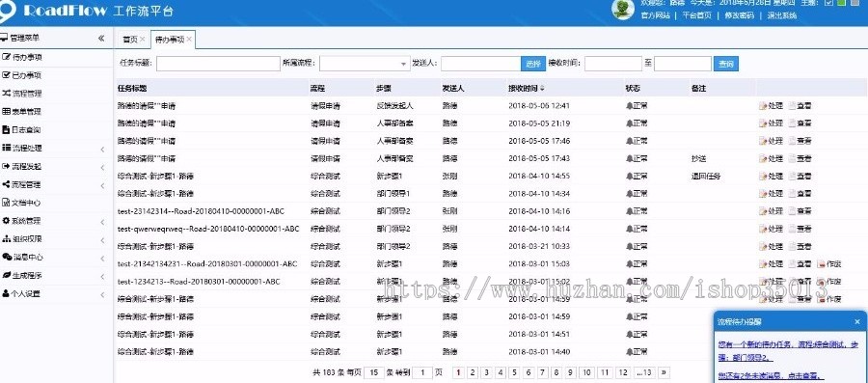This screenshot has width=868, height=383.
Task: Select the test-qwerweqrweq--Road-20180410-00000001-ABC task title
Action: [208, 229]
